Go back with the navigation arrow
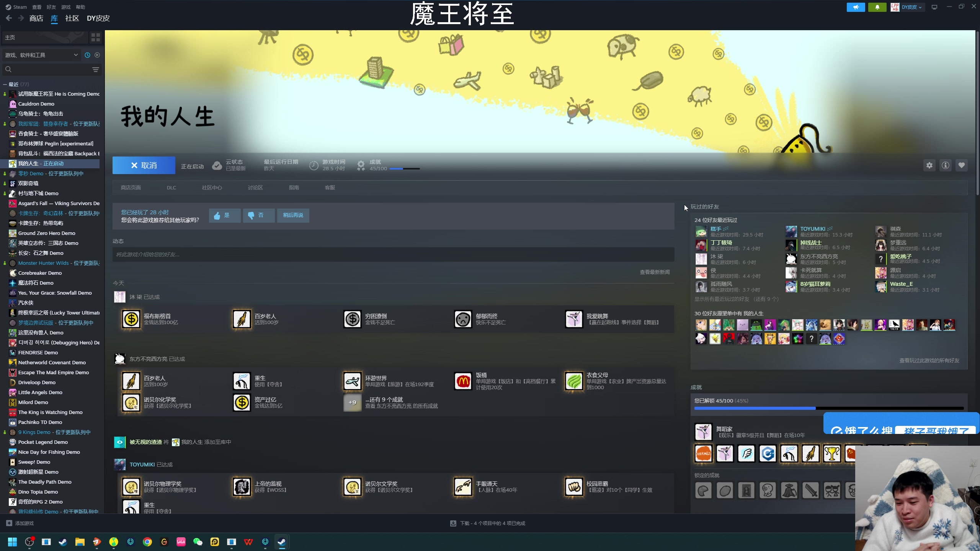 click(x=9, y=18)
